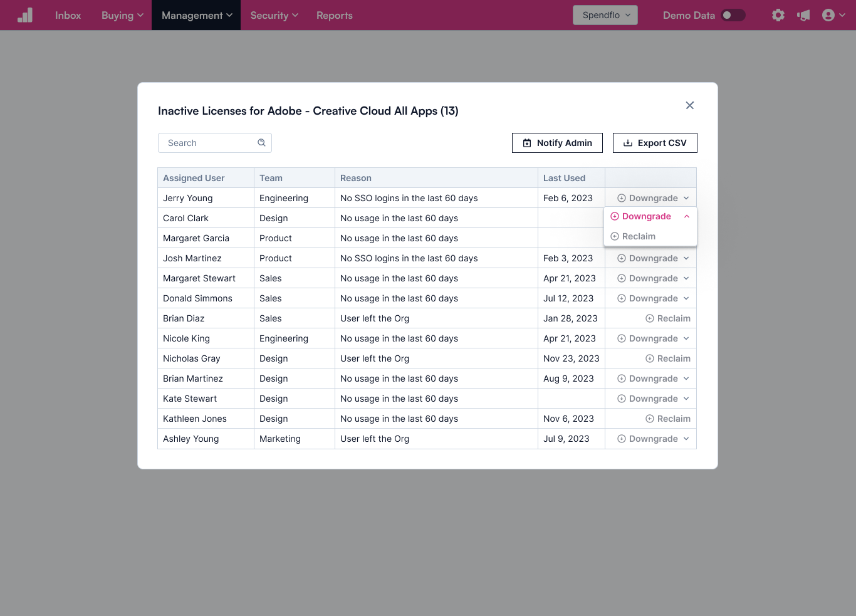The width and height of the screenshot is (856, 616).
Task: Select the Brian Diaz user cell
Action: click(x=206, y=318)
